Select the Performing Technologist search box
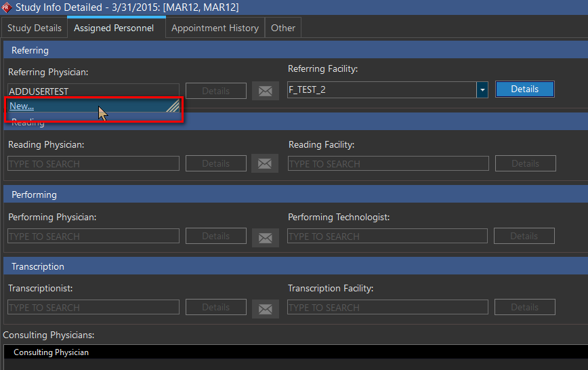588x370 pixels. coord(387,236)
